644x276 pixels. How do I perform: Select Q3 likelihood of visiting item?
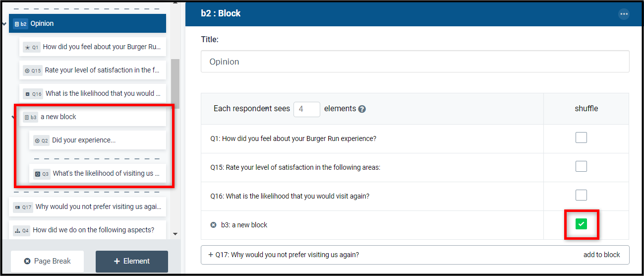[97, 173]
